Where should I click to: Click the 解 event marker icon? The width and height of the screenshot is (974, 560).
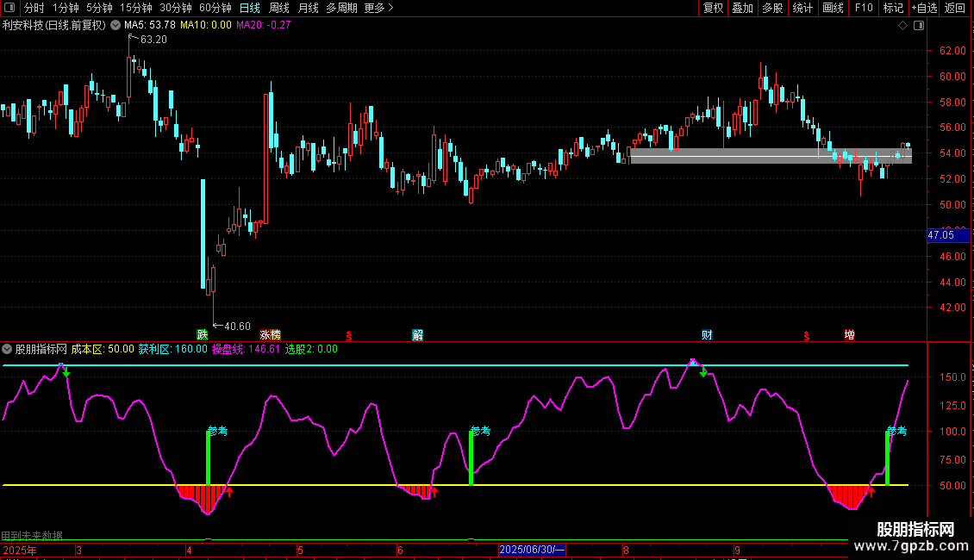pyautogui.click(x=418, y=334)
